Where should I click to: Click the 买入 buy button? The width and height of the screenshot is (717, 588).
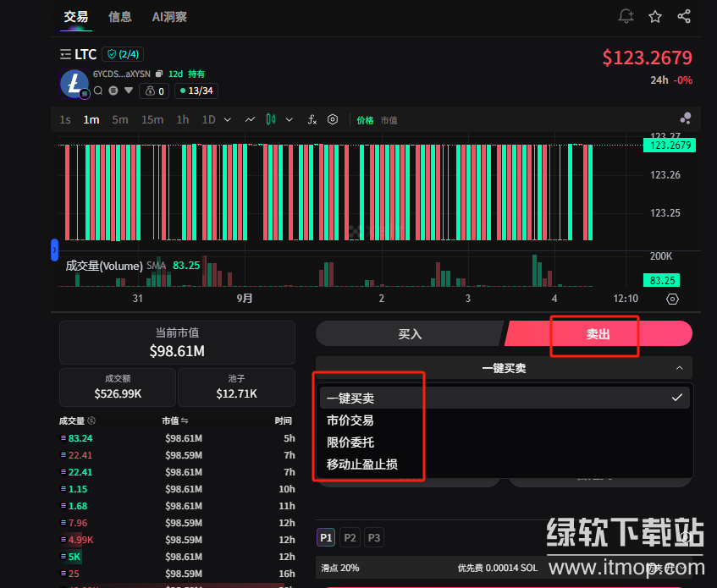click(410, 334)
